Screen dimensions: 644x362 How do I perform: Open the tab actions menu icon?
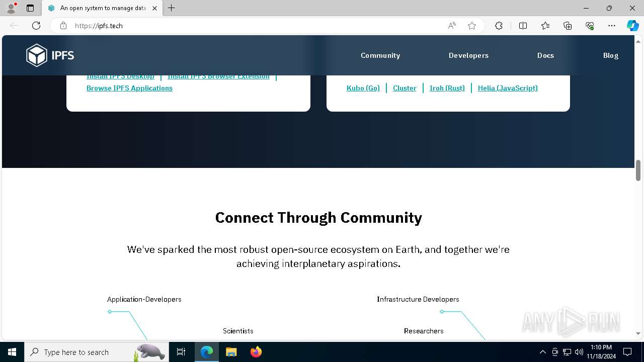[30, 8]
